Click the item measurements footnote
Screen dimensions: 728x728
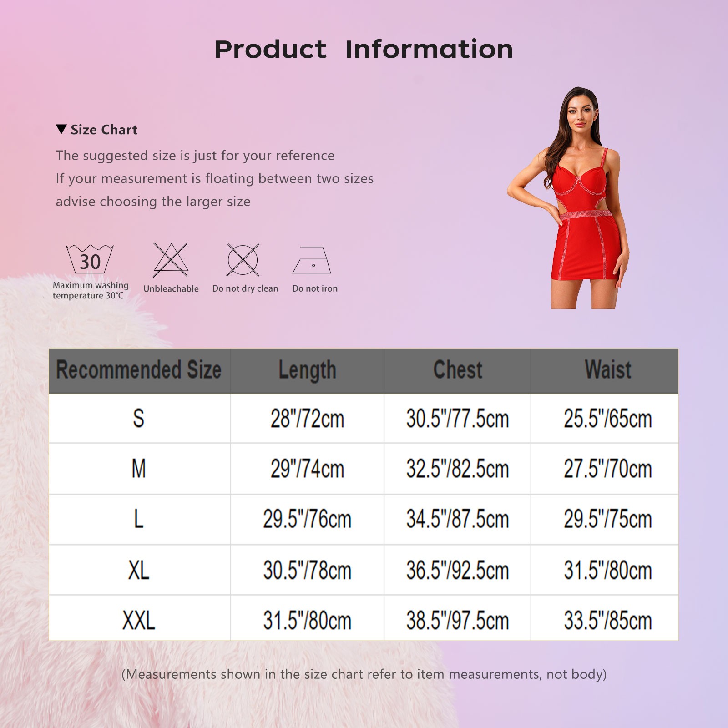click(364, 674)
